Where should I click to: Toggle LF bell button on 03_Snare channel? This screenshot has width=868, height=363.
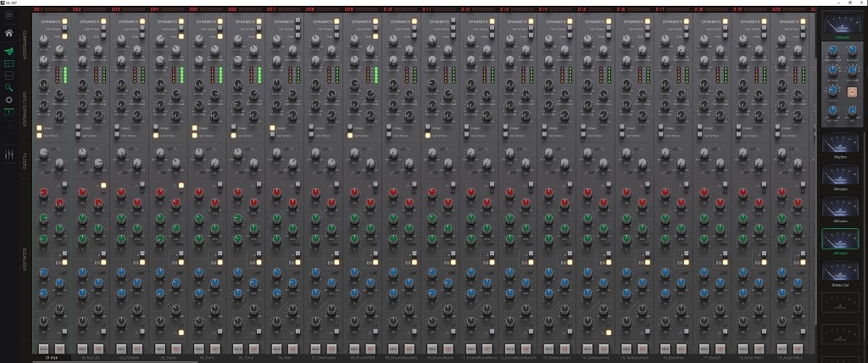point(181,332)
